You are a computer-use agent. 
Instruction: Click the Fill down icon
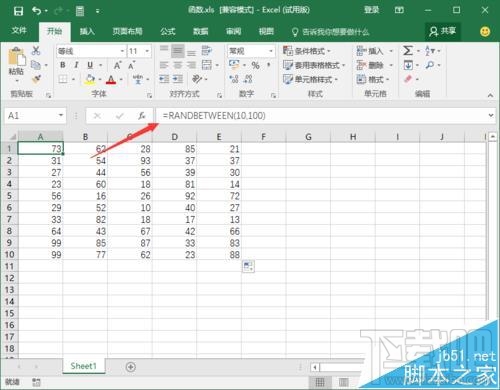408,65
